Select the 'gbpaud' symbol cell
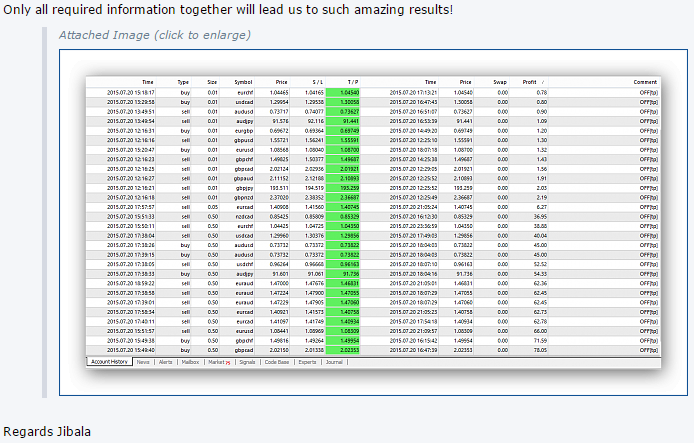Viewport: 694px width, 443px height. tap(244, 178)
